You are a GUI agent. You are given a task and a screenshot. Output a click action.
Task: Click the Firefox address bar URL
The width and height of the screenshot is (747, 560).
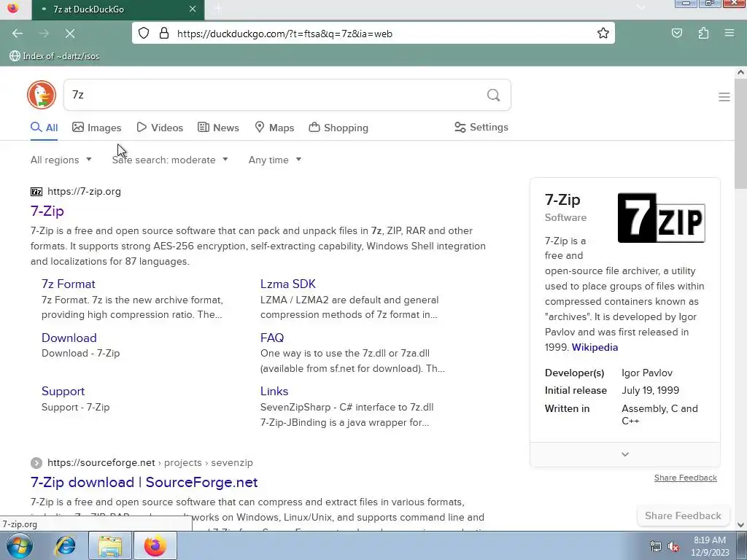(x=285, y=34)
